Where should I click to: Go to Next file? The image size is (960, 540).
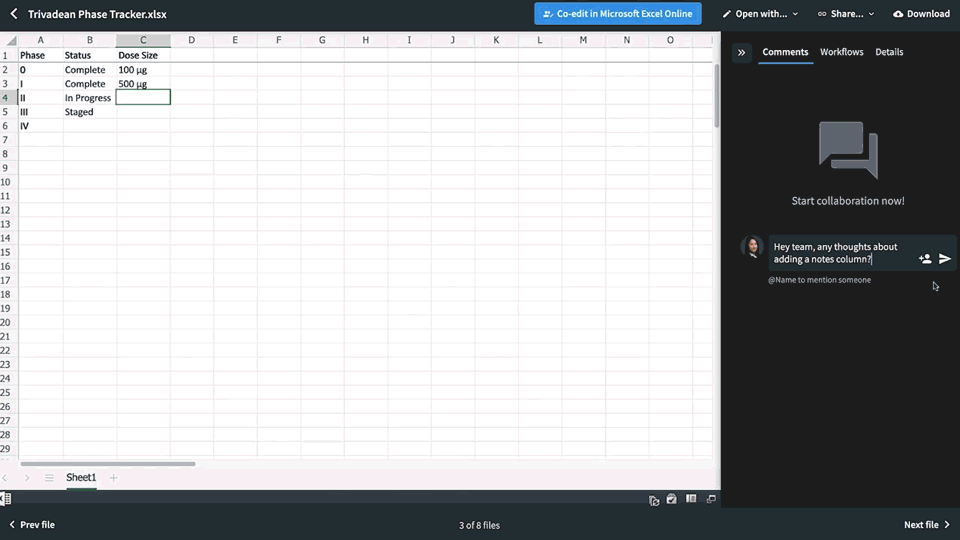(x=927, y=525)
